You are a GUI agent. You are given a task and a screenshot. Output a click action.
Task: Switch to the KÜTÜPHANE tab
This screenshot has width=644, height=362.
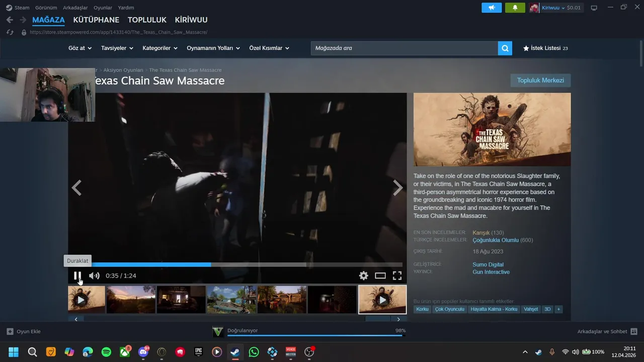pos(96,20)
